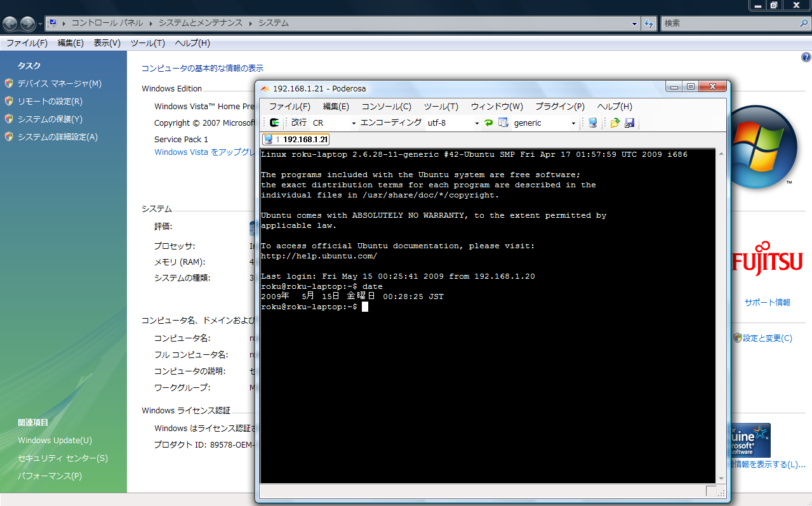The width and height of the screenshot is (812, 506).
Task: Open デバイス マネージャ(M) task link
Action: [59, 83]
